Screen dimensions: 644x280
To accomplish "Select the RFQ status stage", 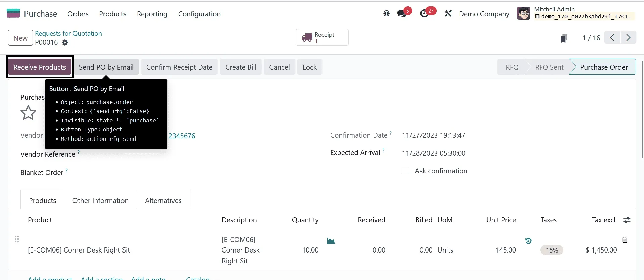I will coord(512,67).
